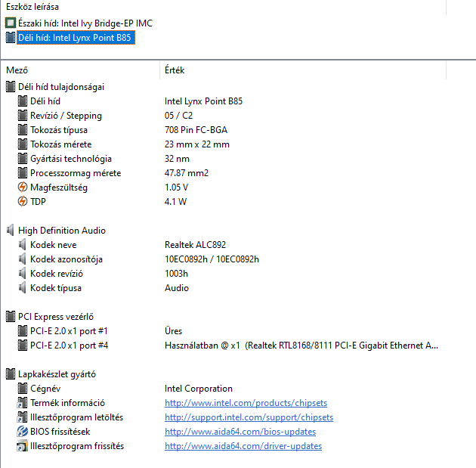Open the support.intel.com/support/chipsets link
This screenshot has height=468, width=476.
click(x=249, y=417)
